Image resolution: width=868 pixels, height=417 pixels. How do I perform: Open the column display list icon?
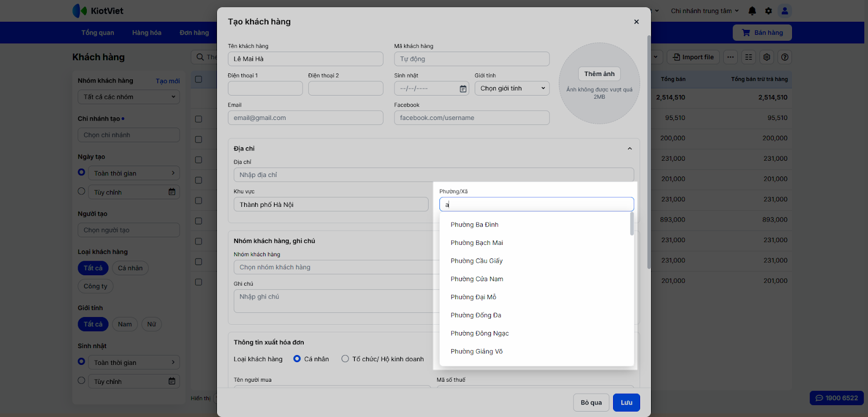click(749, 57)
